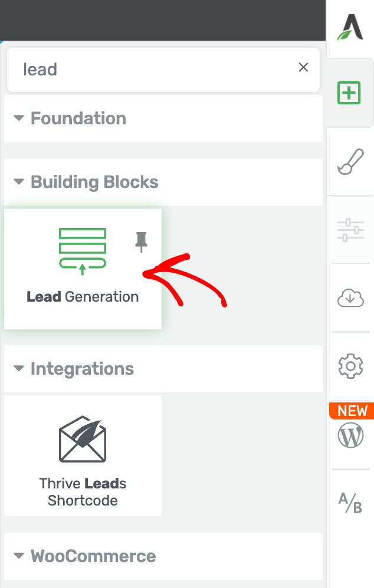Open the A/B test icon
The height and width of the screenshot is (588, 374).
click(350, 503)
